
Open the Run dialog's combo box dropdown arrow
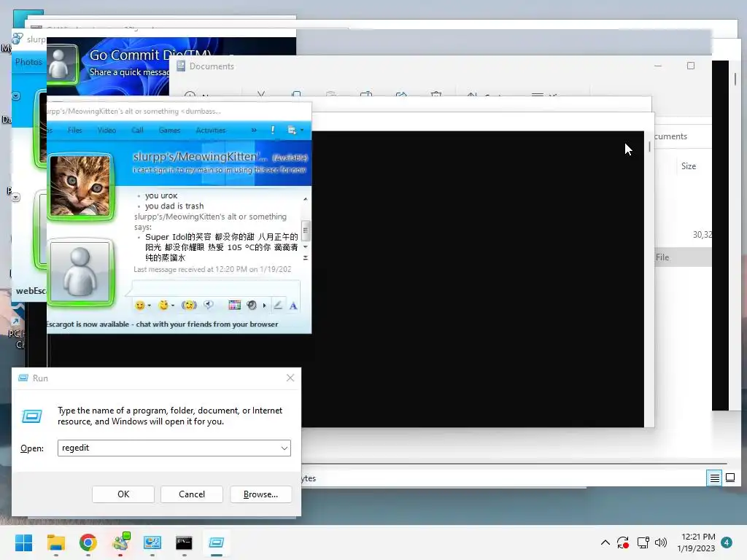(284, 448)
